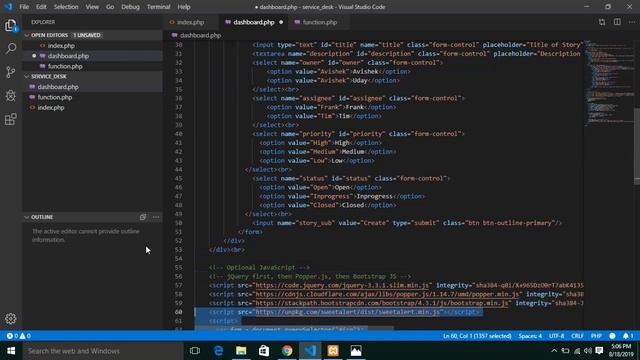Viewport: 640px width, 360px height.
Task: Open File Explorer from the taskbar
Action: (x=241, y=351)
